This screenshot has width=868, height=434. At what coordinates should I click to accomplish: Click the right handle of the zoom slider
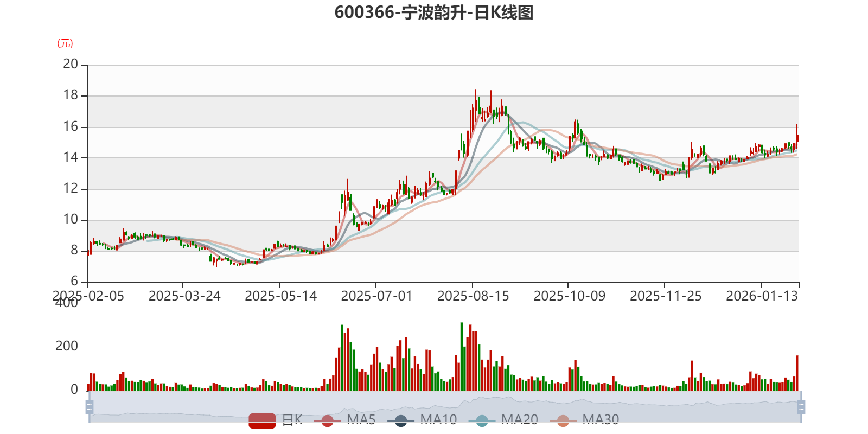tap(801, 407)
